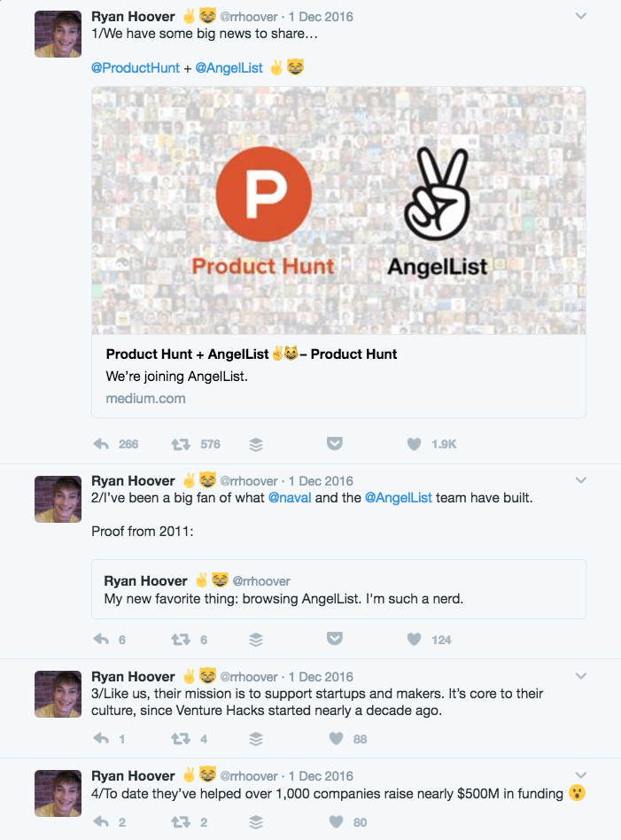The height and width of the screenshot is (840, 621).
Task: Open the dropdown on the third tweet
Action: point(580,675)
